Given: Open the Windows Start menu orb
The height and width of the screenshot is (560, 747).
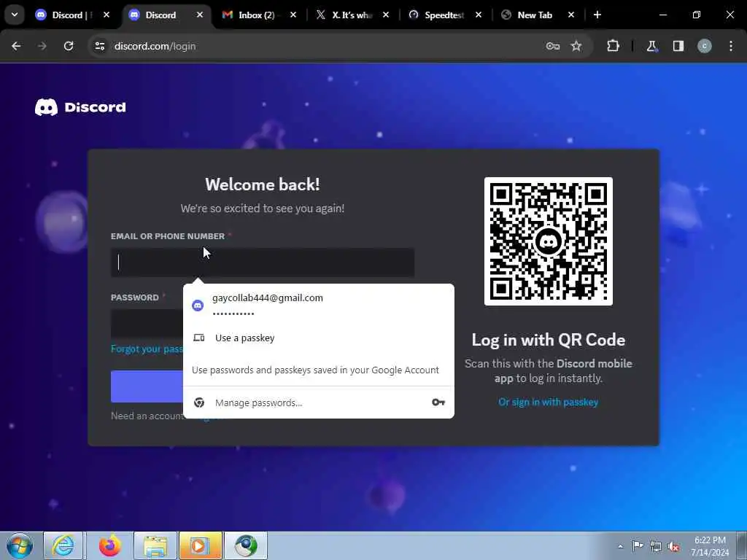Looking at the screenshot, I should click(x=20, y=545).
